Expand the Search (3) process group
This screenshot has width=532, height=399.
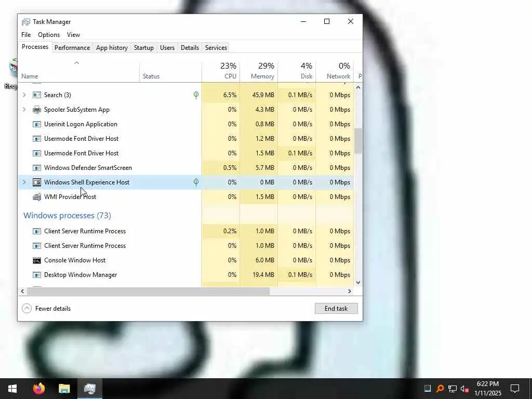pyautogui.click(x=24, y=95)
